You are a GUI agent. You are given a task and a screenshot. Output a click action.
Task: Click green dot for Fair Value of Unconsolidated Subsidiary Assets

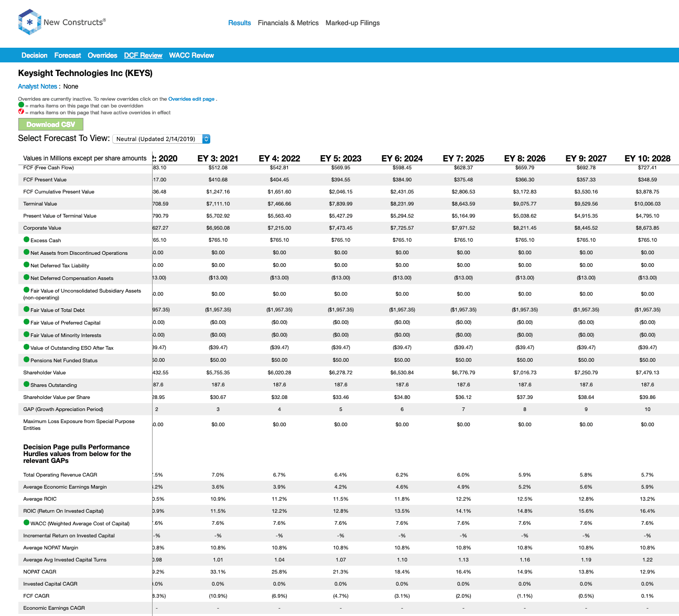pos(26,290)
